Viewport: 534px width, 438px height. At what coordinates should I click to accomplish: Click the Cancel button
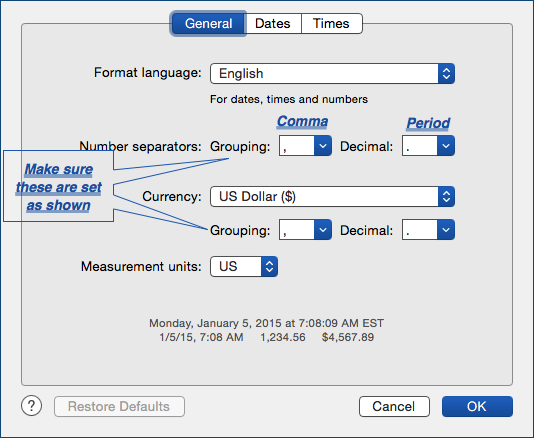point(394,406)
